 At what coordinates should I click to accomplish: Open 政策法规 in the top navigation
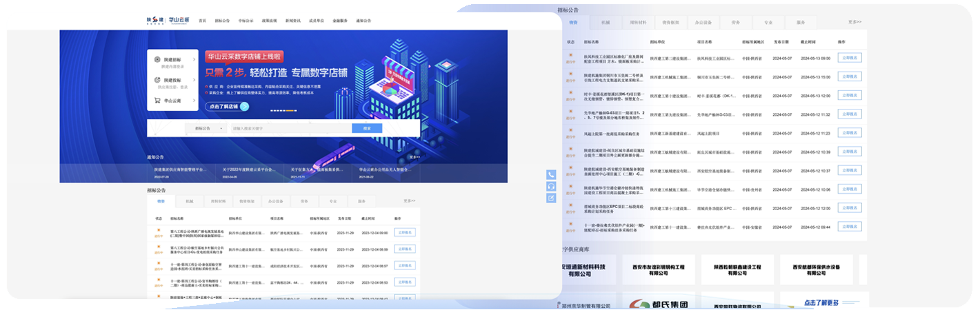[269, 21]
